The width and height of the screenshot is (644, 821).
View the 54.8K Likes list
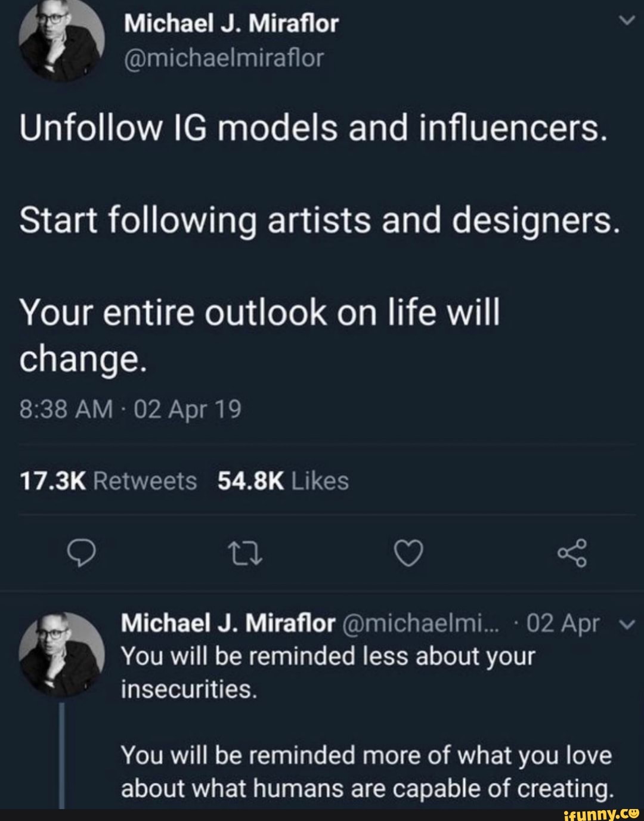point(283,481)
